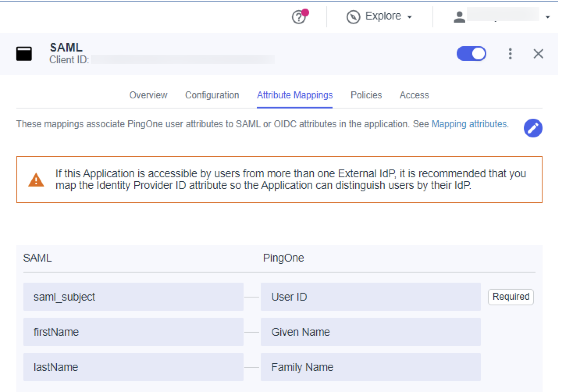Click the user profile avatar icon

click(x=459, y=16)
